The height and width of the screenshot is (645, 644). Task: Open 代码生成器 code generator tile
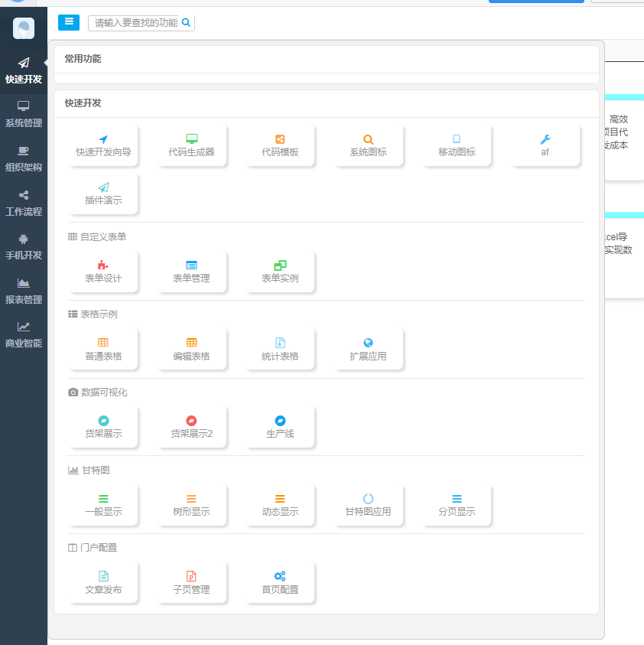point(192,145)
